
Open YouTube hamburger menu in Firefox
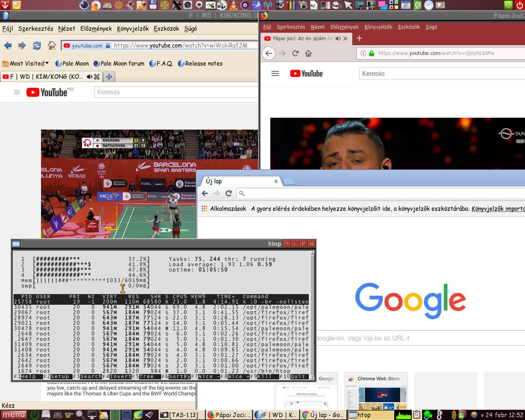pos(275,73)
